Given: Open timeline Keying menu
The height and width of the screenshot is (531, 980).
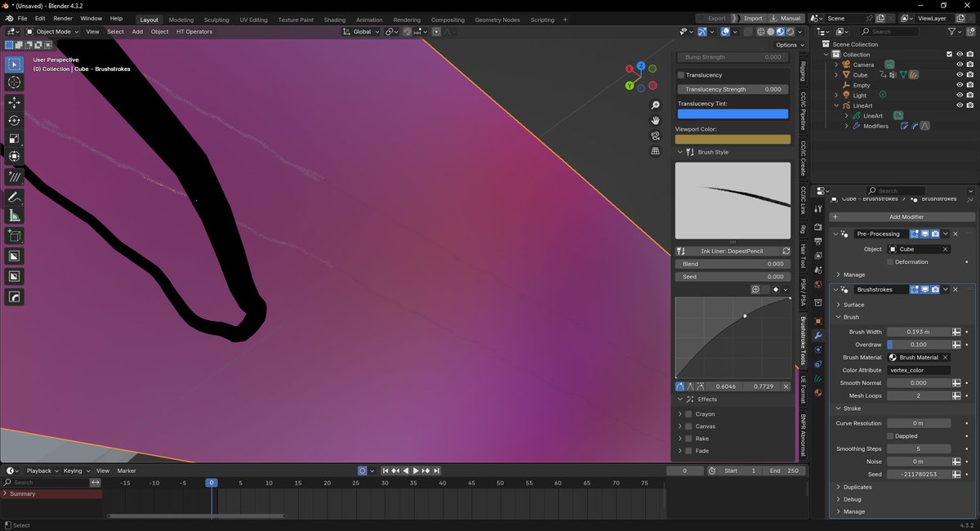Looking at the screenshot, I should point(75,471).
